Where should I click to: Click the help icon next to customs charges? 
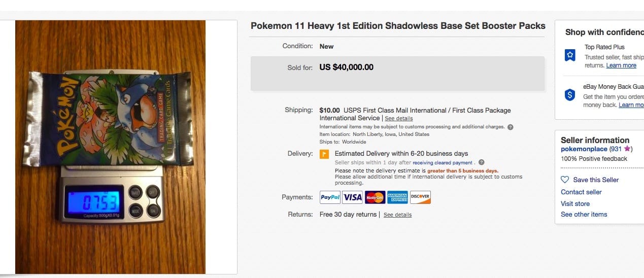511,127
